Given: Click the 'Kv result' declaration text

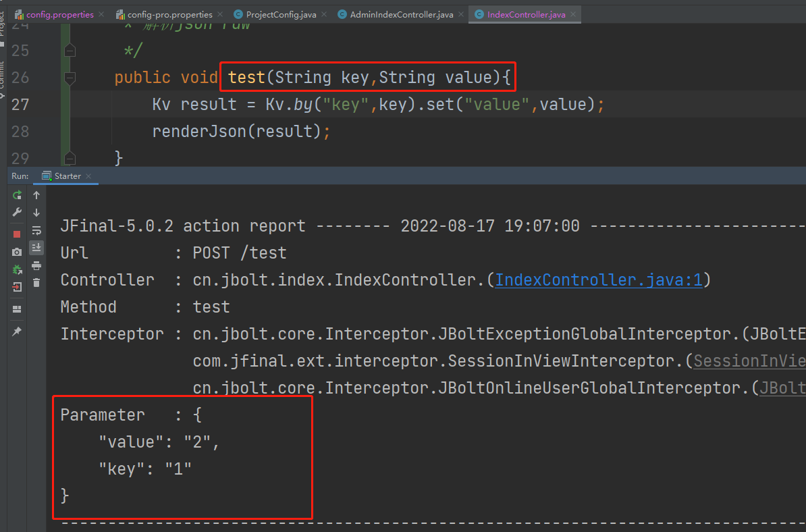Looking at the screenshot, I should (x=194, y=105).
